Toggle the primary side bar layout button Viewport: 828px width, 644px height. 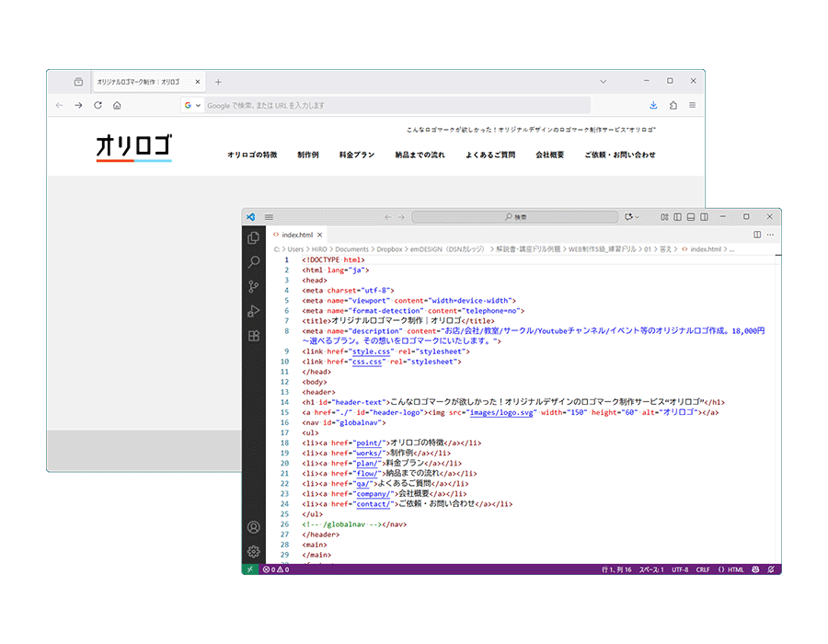pyautogui.click(x=677, y=217)
